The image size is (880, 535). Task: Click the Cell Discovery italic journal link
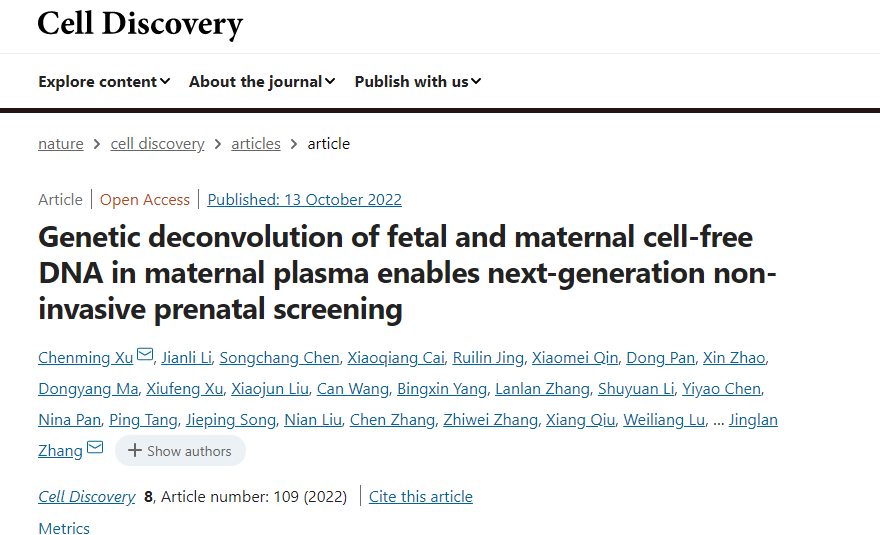click(86, 497)
